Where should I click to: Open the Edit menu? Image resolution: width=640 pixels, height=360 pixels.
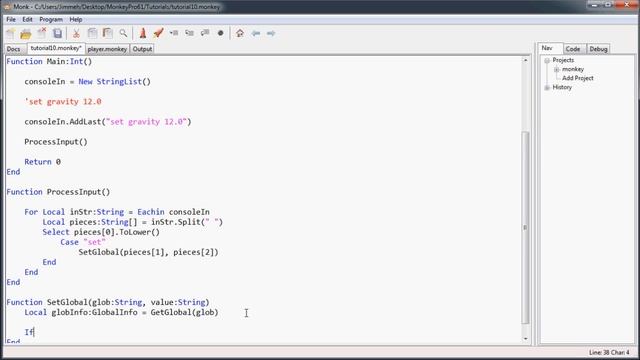point(27,20)
